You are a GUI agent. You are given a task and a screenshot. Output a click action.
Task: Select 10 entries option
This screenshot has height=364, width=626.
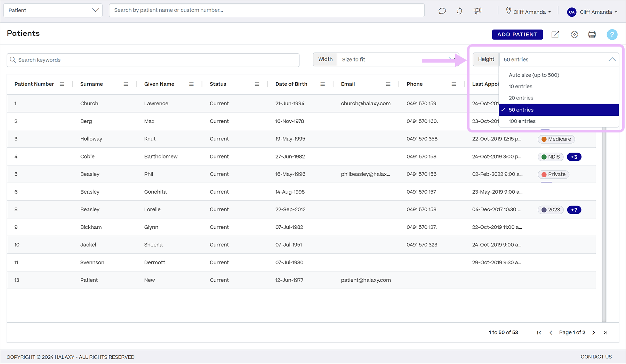[559, 87]
